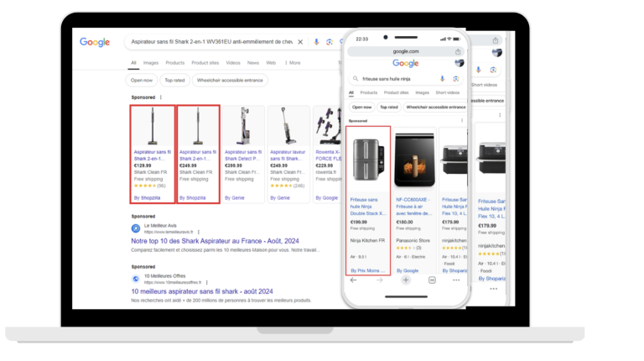Click the Google logo on the phone page
This screenshot has width=644, height=361.
pyautogui.click(x=406, y=63)
